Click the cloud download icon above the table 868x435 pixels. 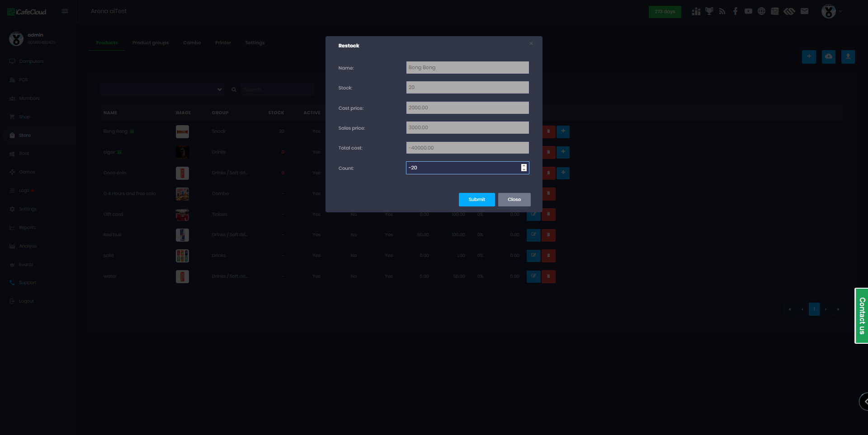[829, 57]
